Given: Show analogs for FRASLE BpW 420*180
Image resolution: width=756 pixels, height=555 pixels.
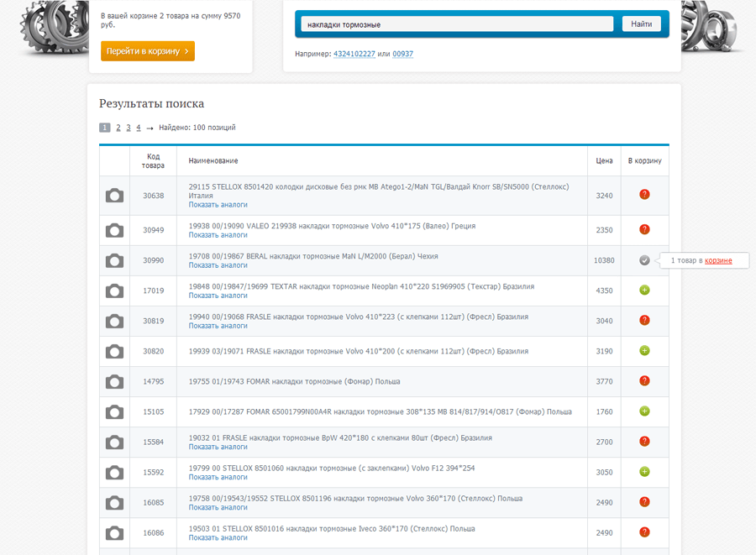Looking at the screenshot, I should (x=218, y=447).
